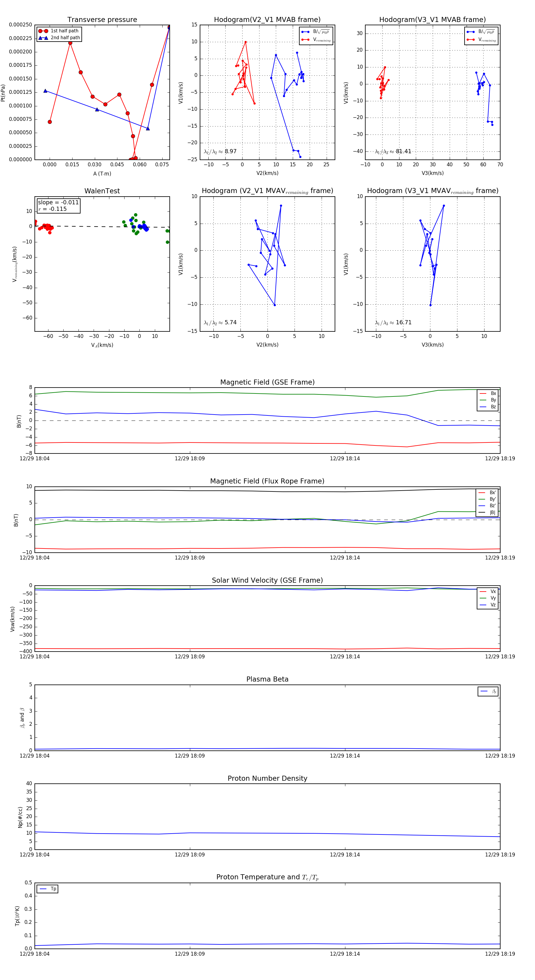Click 'slope = -0.011' annotation
The width and height of the screenshot is (535, 980).
coord(58,203)
